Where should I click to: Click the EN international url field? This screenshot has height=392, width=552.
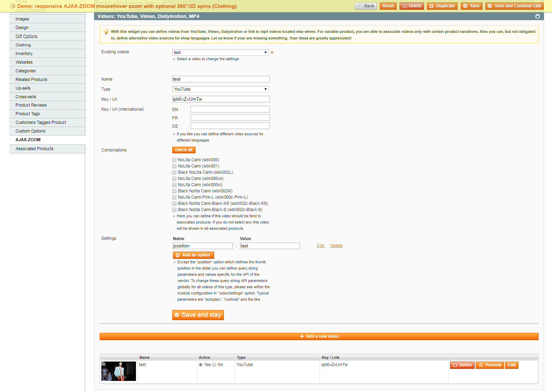pos(230,109)
